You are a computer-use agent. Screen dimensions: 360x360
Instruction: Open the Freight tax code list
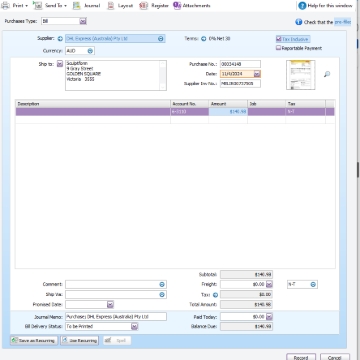click(313, 284)
